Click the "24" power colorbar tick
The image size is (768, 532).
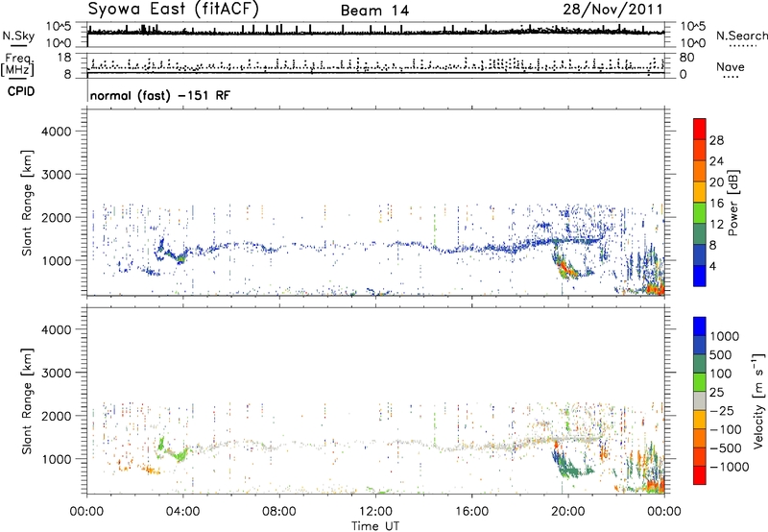716,161
